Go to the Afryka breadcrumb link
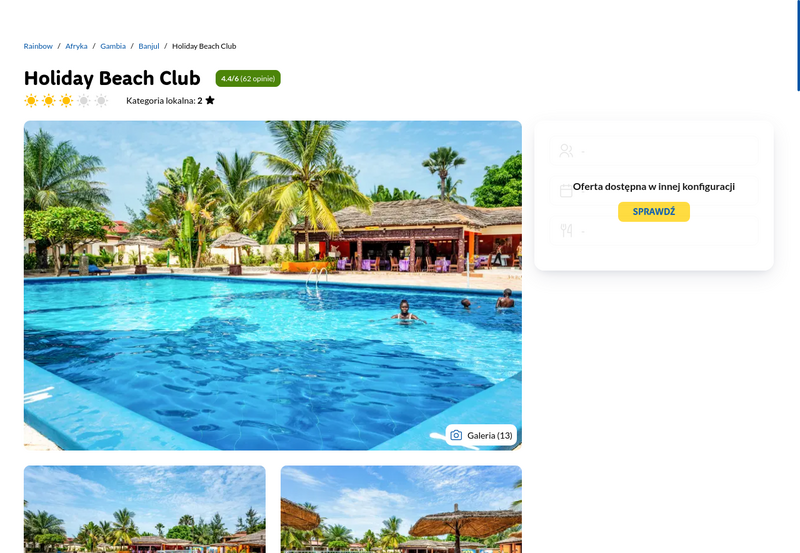This screenshot has height=553, width=800. (x=76, y=46)
